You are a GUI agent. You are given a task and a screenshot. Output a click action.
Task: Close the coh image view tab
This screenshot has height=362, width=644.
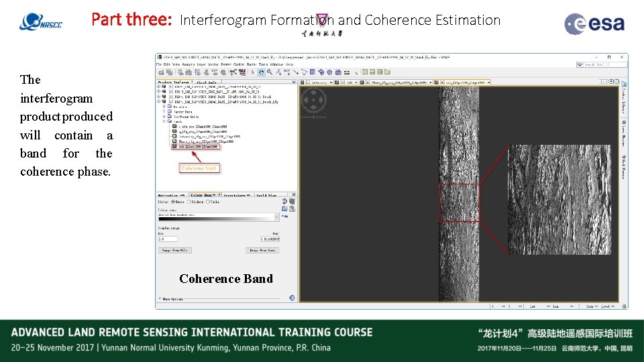pos(488,82)
